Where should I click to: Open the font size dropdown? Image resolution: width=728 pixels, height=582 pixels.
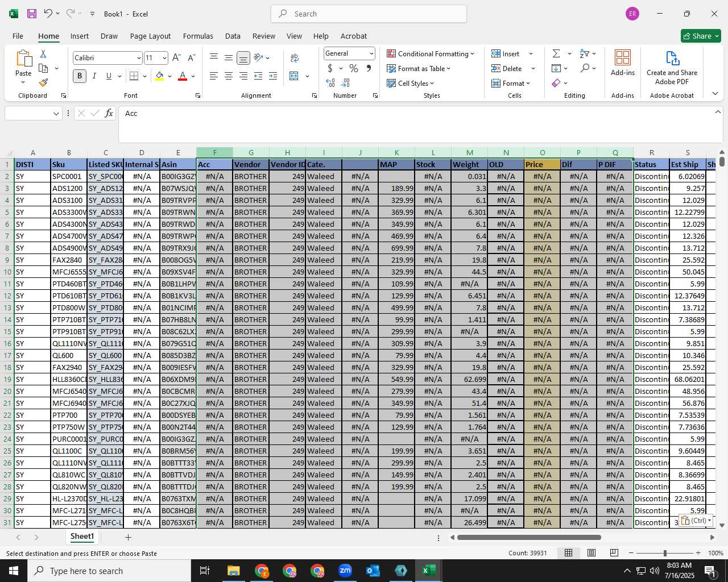coord(164,58)
